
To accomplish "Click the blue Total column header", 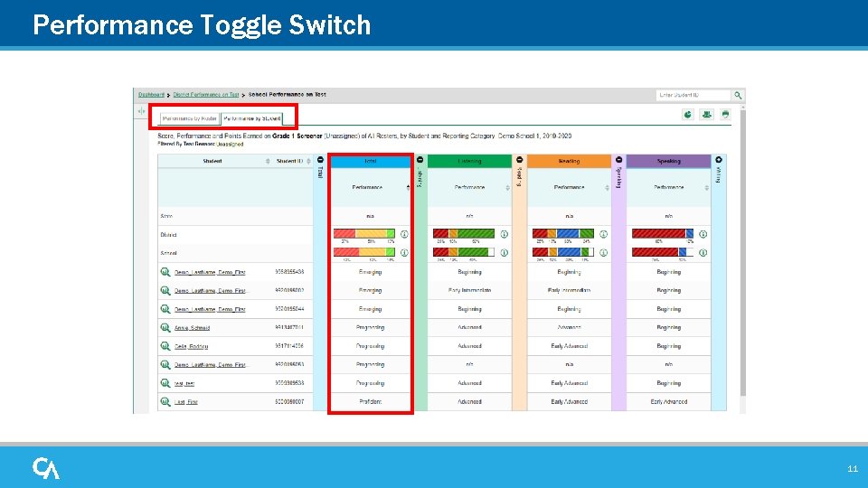I will 371,161.
